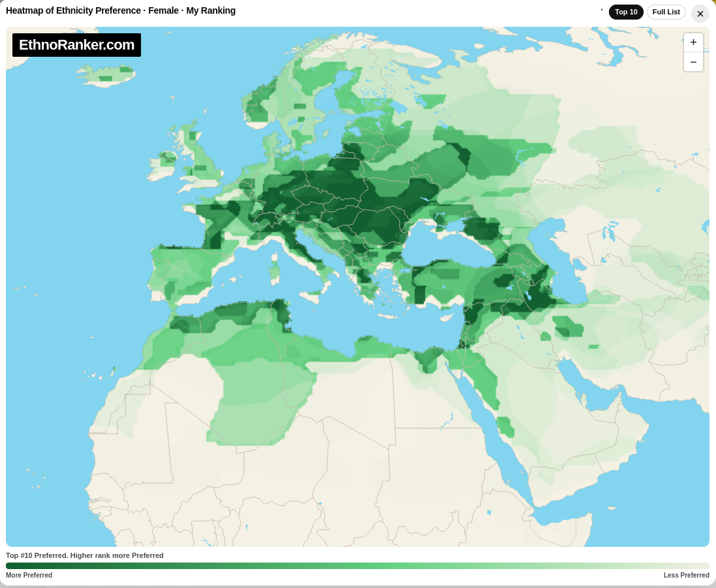Click Iceland on the heatmap
Viewport: 716px width, 588px height.
pos(106,76)
